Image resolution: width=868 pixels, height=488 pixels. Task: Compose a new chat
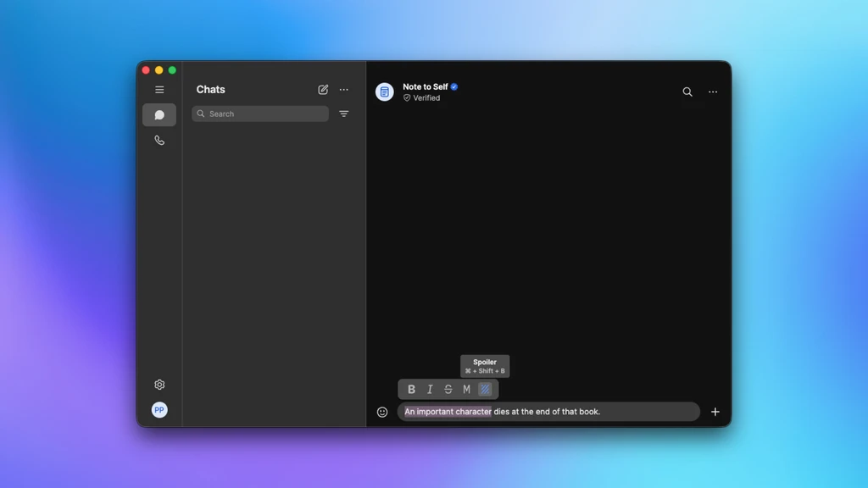pos(323,90)
